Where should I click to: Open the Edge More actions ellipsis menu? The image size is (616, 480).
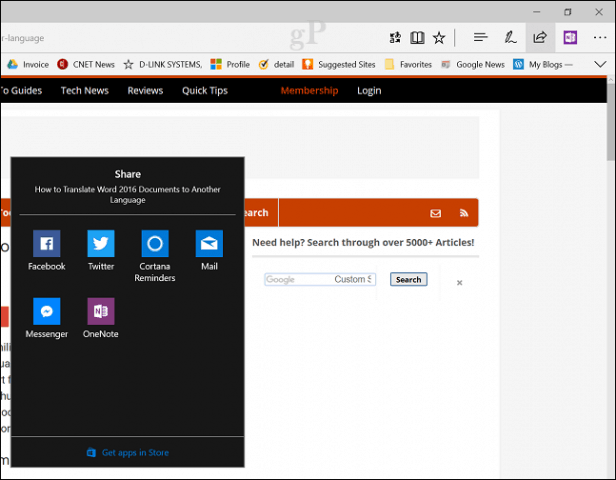click(600, 37)
